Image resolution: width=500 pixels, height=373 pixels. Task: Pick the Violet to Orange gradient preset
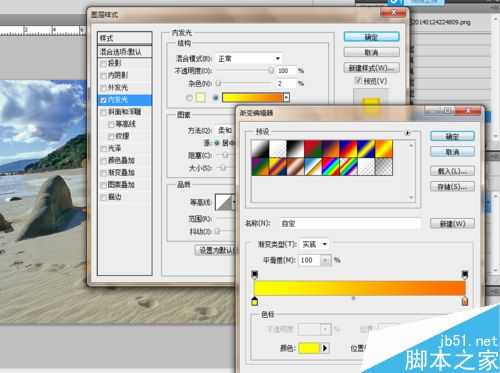(331, 148)
